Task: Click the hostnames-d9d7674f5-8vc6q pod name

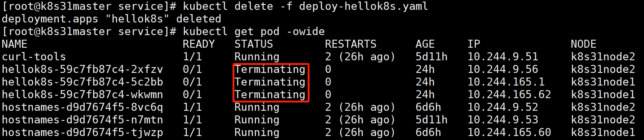Action: tap(83, 107)
